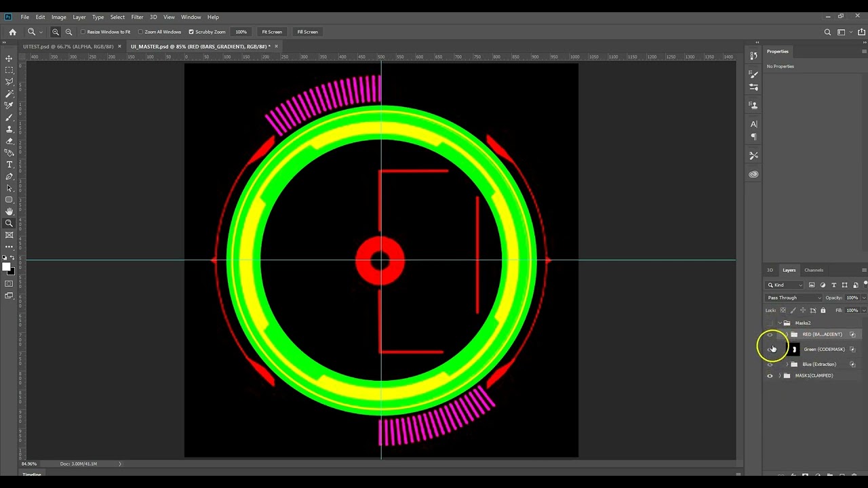Hide the Green (CODEMASK) layer
This screenshot has width=868, height=488.
click(x=770, y=350)
